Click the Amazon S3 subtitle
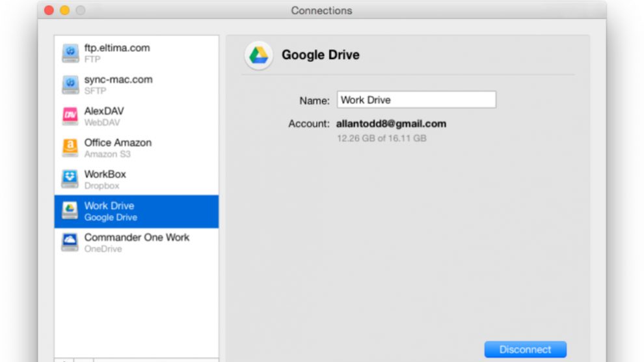The width and height of the screenshot is (644, 362). click(x=107, y=154)
